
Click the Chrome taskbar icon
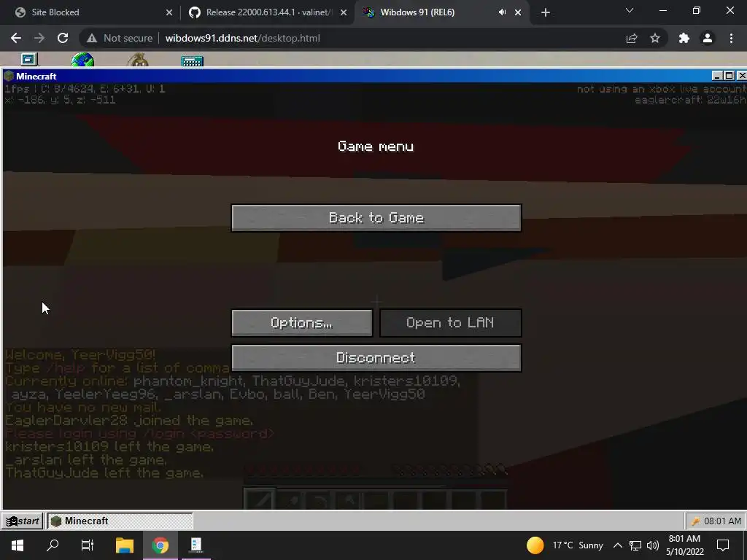pyautogui.click(x=160, y=545)
